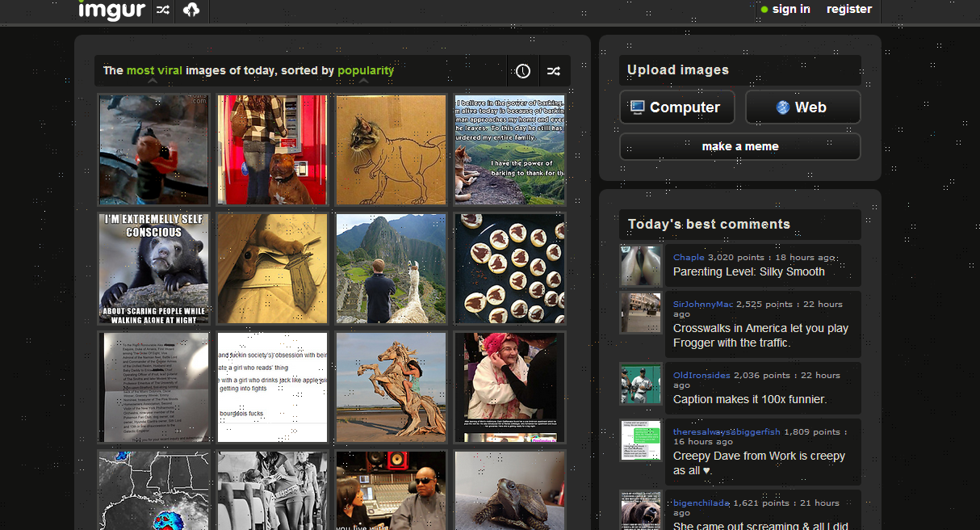This screenshot has height=530, width=980.
Task: Open the photographed document page thumbnail
Action: point(153,387)
